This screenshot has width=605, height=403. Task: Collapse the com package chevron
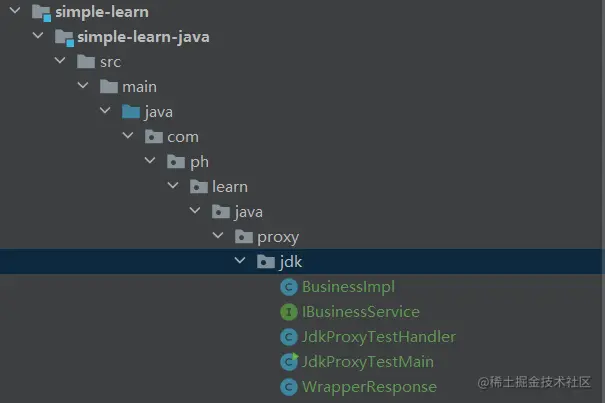(x=128, y=135)
